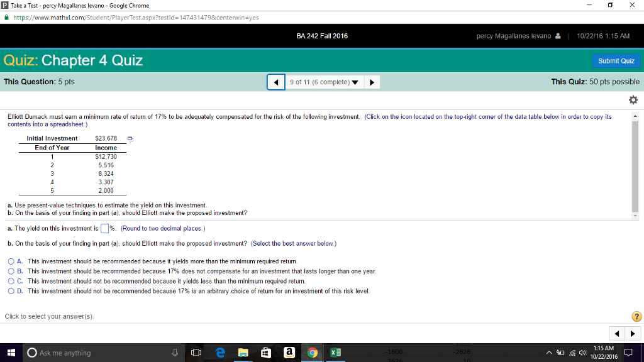The width and height of the screenshot is (644, 362).
Task: Click the 'Income' column header
Action: click(x=106, y=148)
